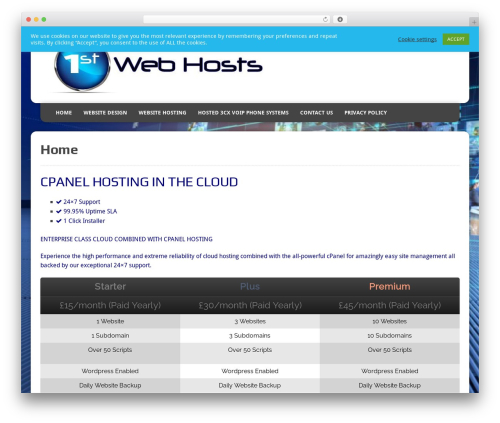Click the 3 Websites cell
This screenshot has width=500, height=423.
pos(250,321)
